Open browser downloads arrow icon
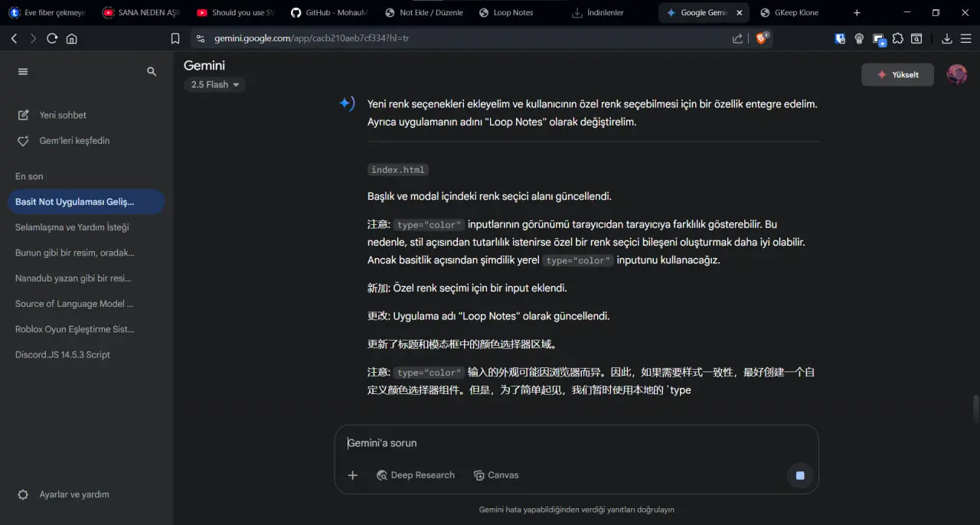980x525 pixels. pyautogui.click(x=947, y=38)
